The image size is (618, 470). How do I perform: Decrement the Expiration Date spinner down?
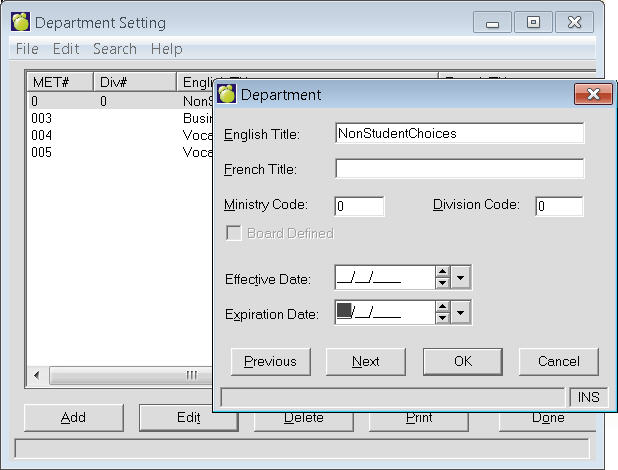[442, 319]
